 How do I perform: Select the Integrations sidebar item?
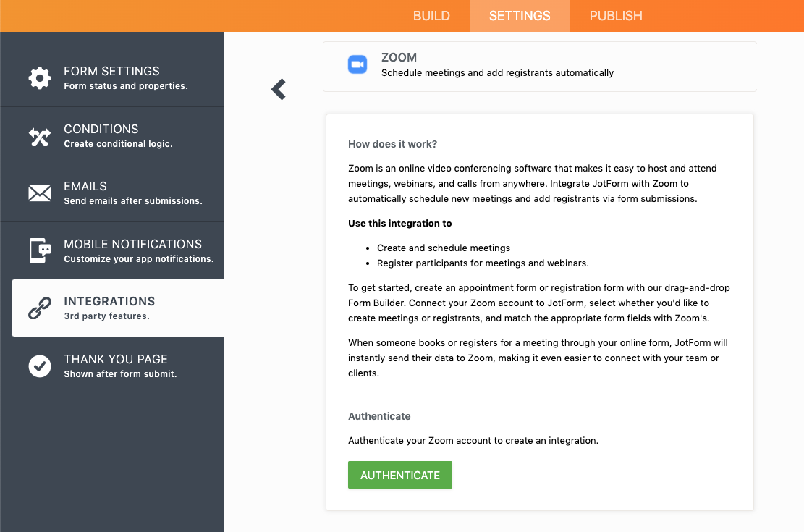(118, 308)
